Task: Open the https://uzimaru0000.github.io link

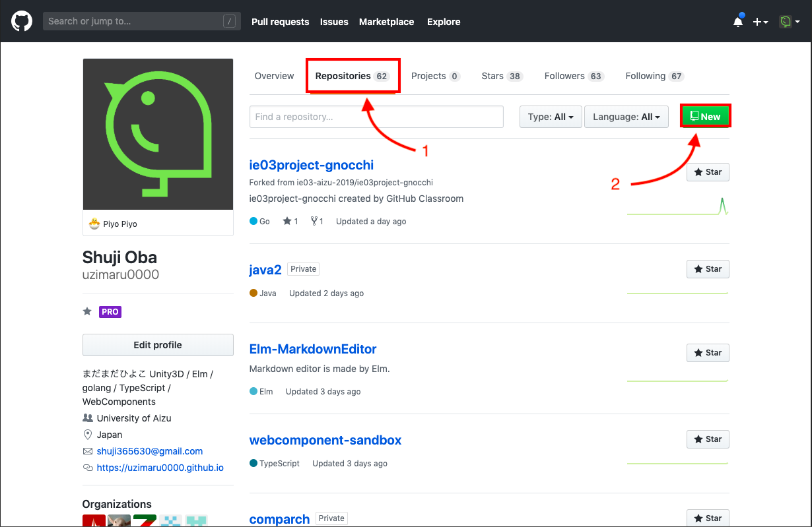Action: (160, 468)
